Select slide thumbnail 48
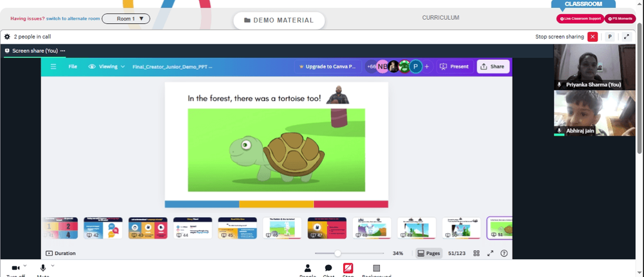This screenshot has height=277, width=644. 372,228
